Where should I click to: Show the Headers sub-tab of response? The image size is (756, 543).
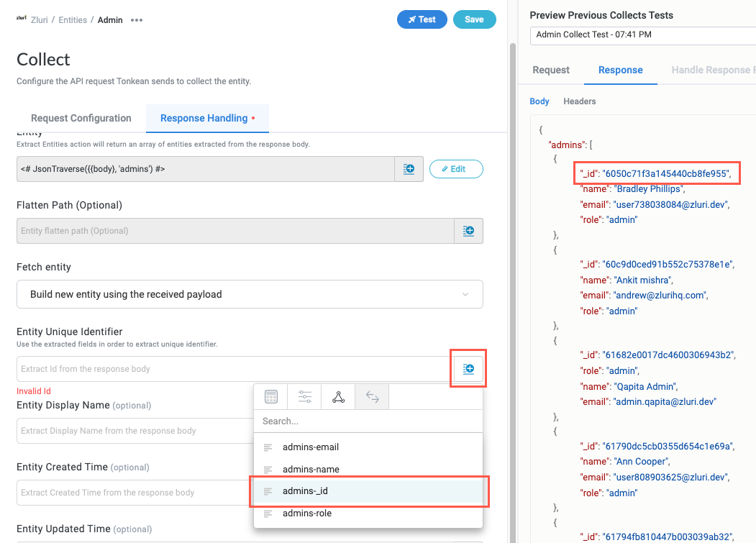click(x=579, y=101)
